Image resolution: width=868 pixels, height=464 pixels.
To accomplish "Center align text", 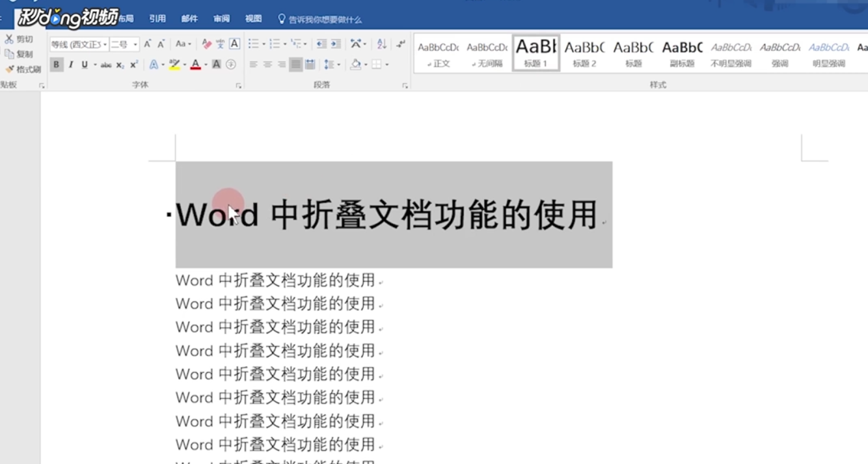I will [267, 64].
